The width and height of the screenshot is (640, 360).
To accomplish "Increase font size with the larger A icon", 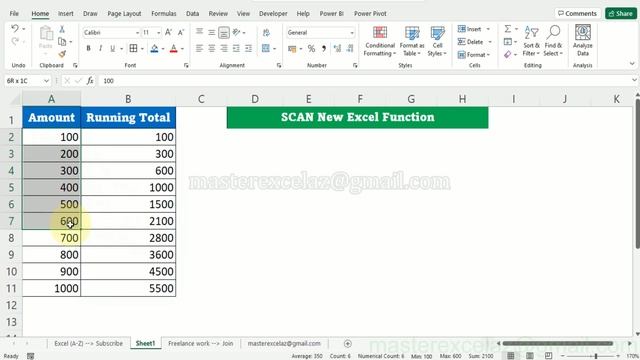I will (168, 32).
